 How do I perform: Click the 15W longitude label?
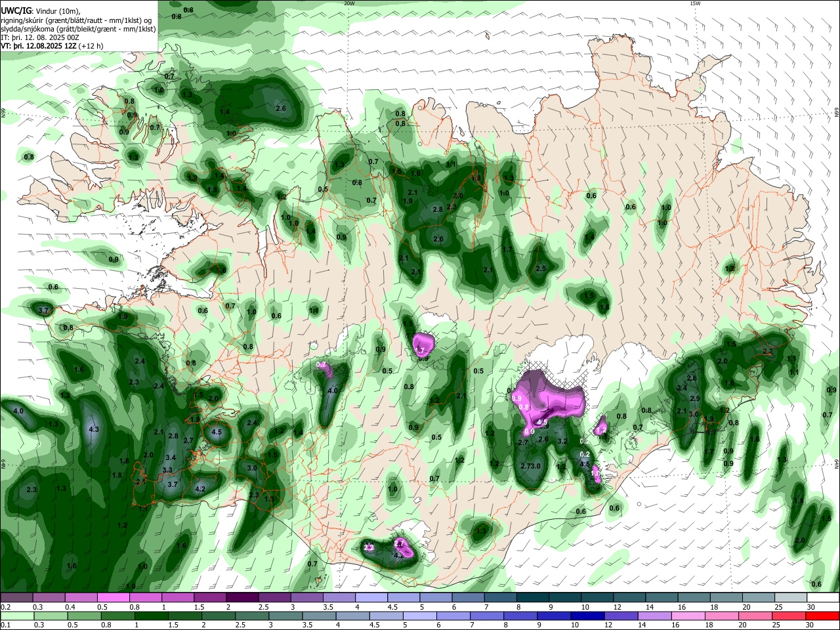[695, 3]
